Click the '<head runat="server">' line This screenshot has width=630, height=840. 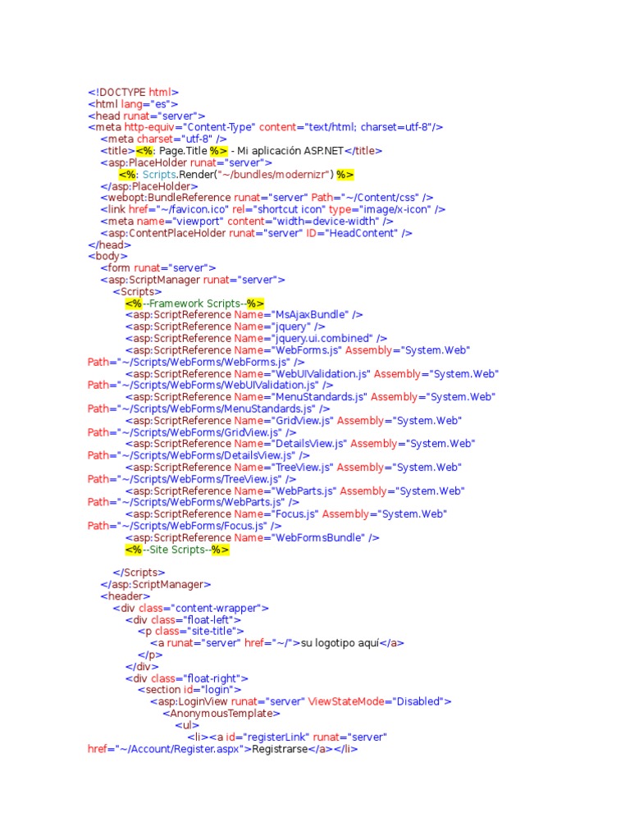[146, 116]
